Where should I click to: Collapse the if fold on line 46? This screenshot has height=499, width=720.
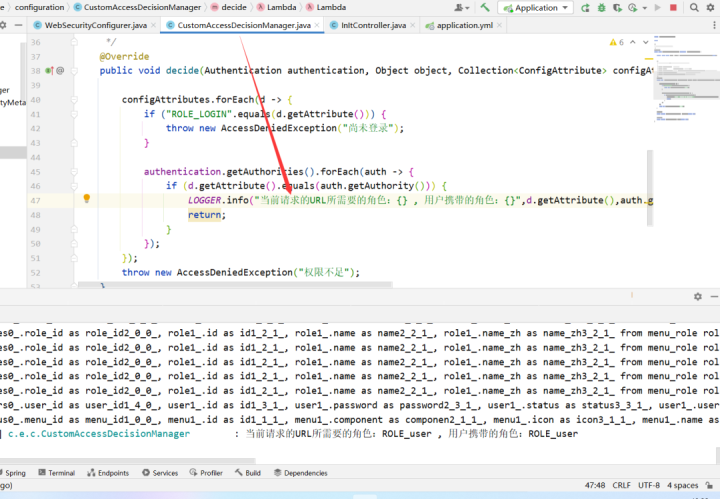pyautogui.click(x=74, y=186)
